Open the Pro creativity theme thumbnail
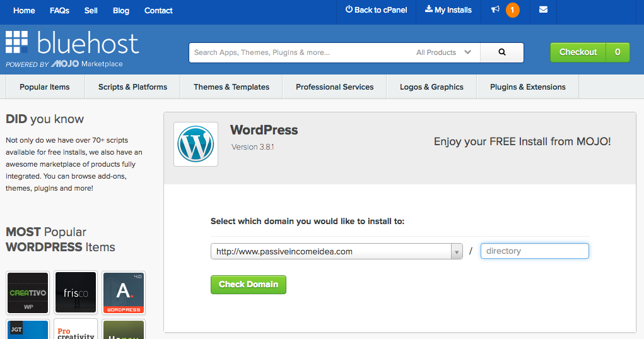 coord(76,329)
